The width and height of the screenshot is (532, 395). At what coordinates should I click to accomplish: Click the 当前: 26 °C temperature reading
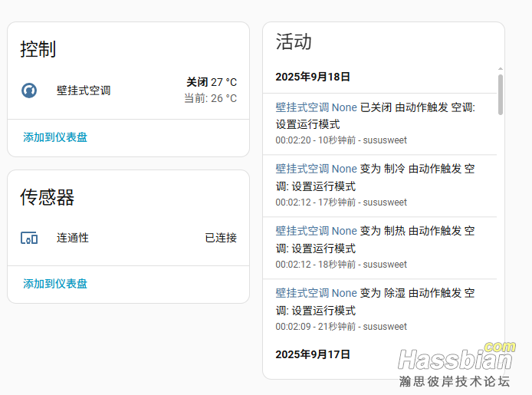(x=211, y=98)
